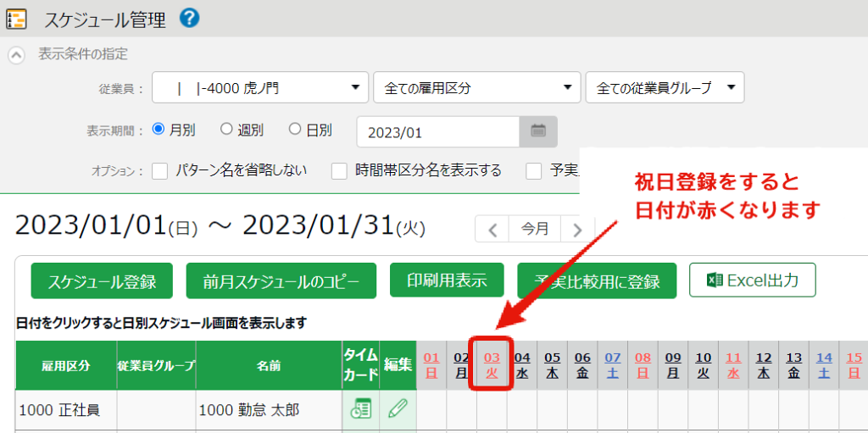Open the 03 火 holiday date column

point(492,365)
